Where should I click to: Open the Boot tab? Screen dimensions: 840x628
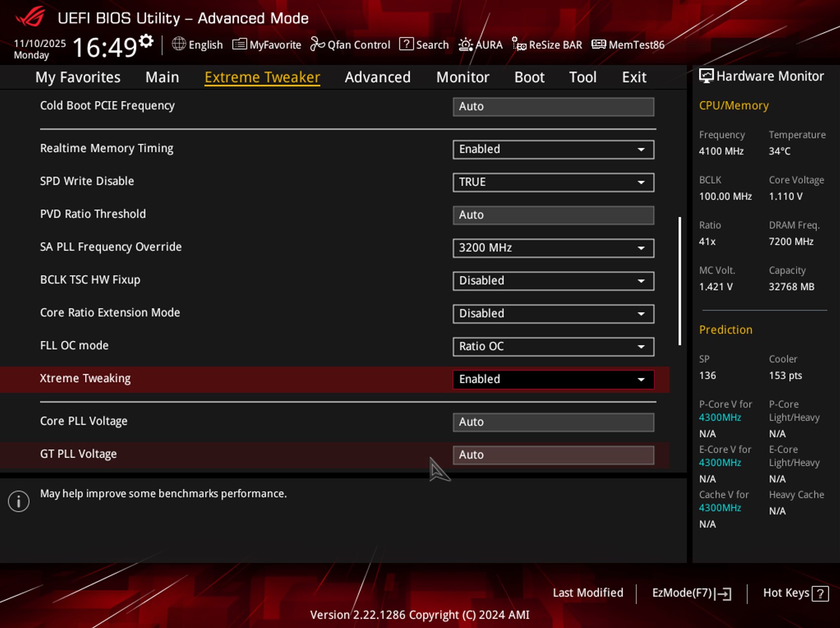529,77
